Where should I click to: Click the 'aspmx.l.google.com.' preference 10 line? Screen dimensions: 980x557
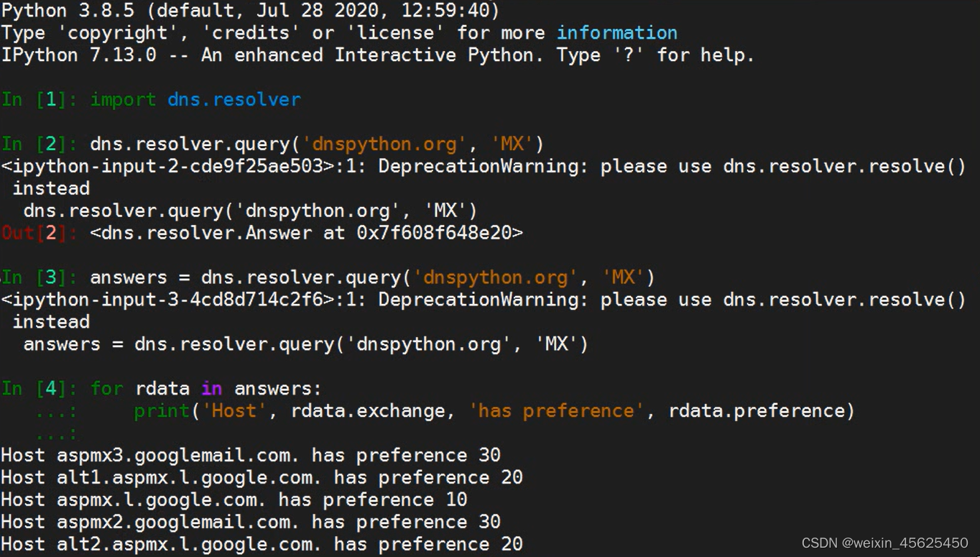pyautogui.click(x=234, y=500)
